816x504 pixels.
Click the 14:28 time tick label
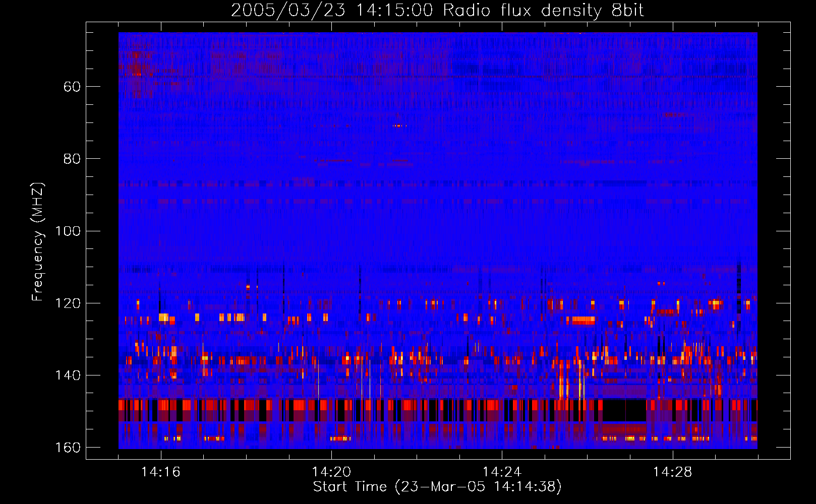[x=672, y=472]
